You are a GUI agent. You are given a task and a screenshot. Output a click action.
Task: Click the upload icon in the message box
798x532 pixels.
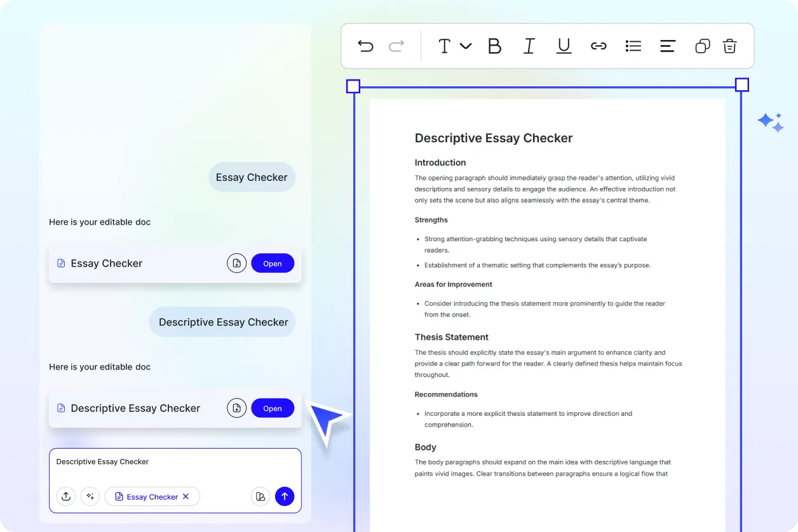[66, 496]
